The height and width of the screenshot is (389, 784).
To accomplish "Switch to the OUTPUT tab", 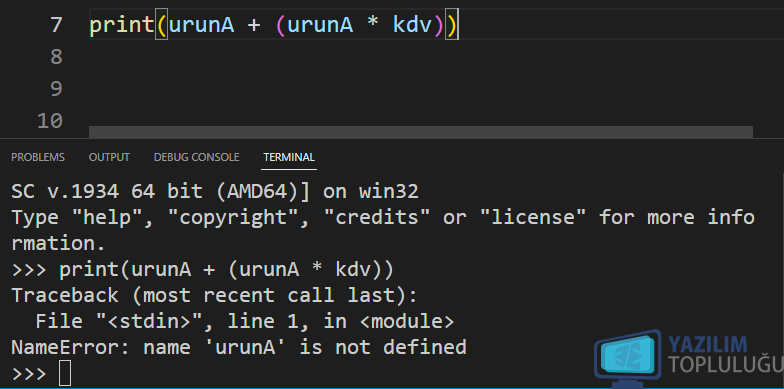I will click(109, 157).
